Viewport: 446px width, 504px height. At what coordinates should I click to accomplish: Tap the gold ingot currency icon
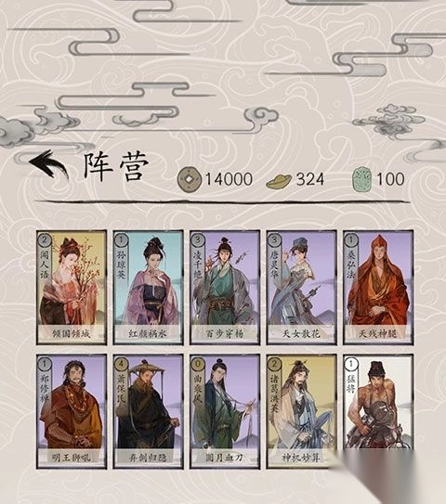pyautogui.click(x=279, y=182)
